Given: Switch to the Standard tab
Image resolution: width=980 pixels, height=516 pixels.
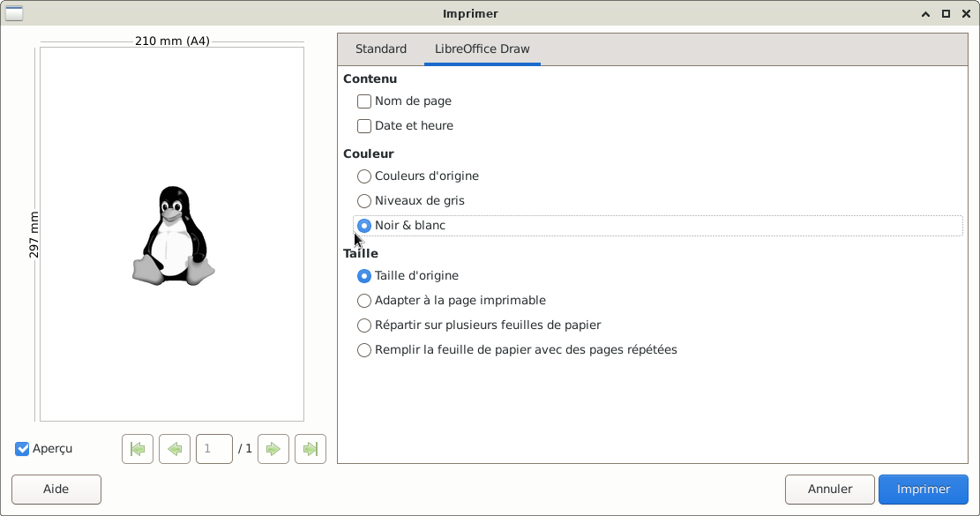Looking at the screenshot, I should pos(381,49).
